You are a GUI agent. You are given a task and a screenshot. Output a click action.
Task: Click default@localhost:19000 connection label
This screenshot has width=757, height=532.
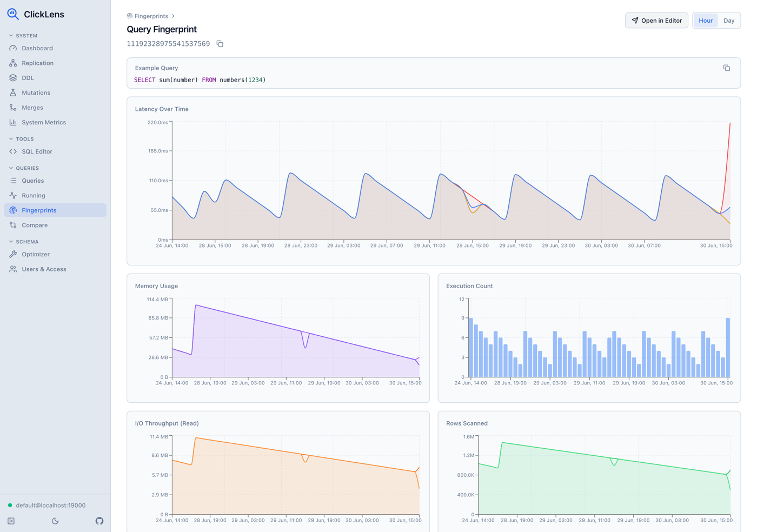pyautogui.click(x=51, y=506)
